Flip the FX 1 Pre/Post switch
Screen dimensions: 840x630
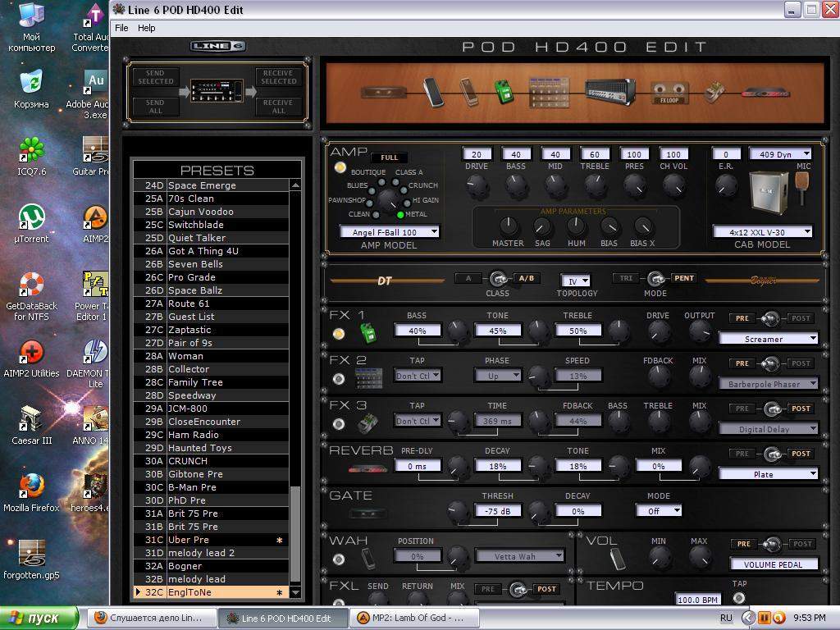point(769,318)
